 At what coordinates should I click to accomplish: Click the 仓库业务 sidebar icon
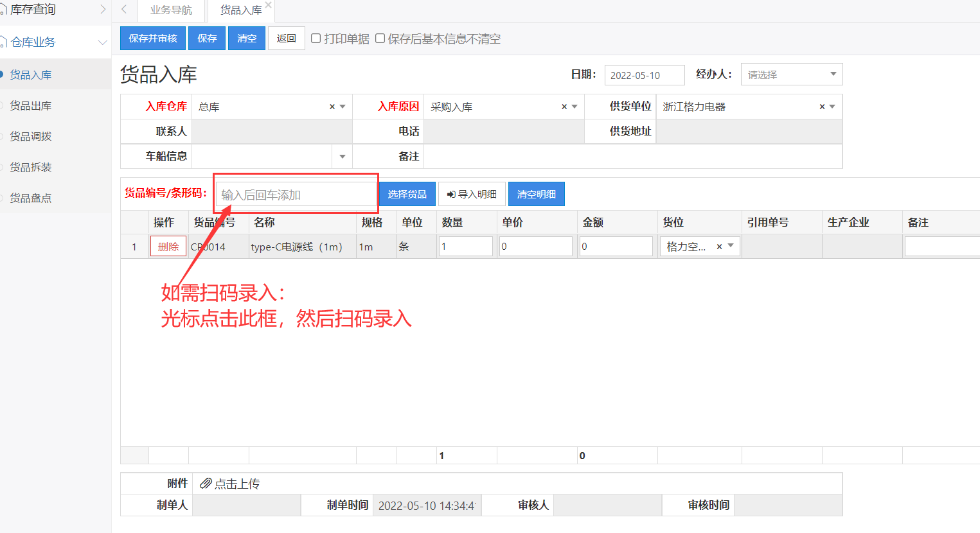pyautogui.click(x=4, y=42)
